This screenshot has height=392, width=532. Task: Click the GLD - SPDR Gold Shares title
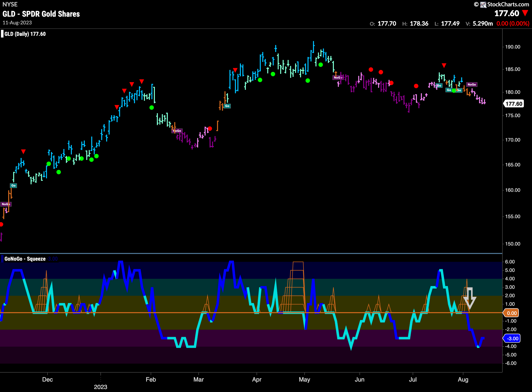[x=41, y=14]
